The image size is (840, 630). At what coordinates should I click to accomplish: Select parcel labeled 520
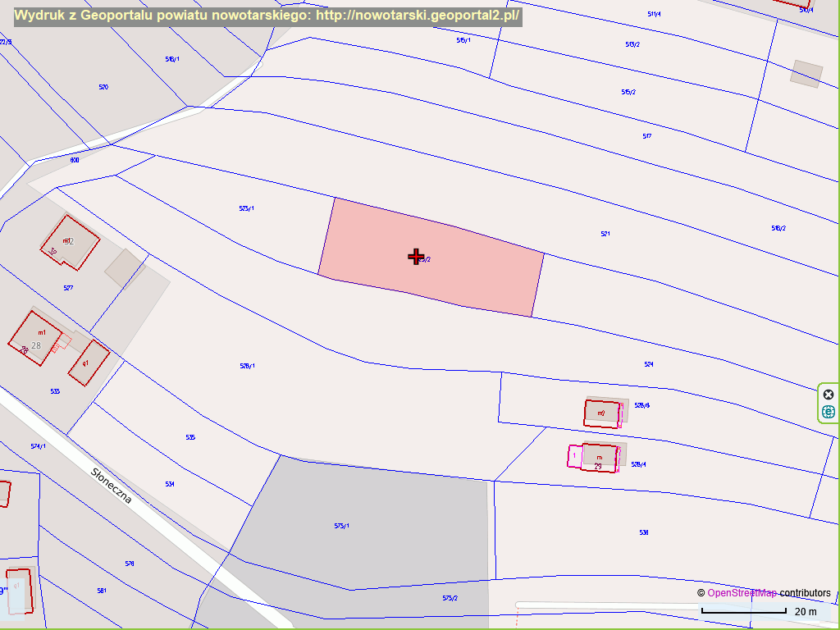click(103, 87)
